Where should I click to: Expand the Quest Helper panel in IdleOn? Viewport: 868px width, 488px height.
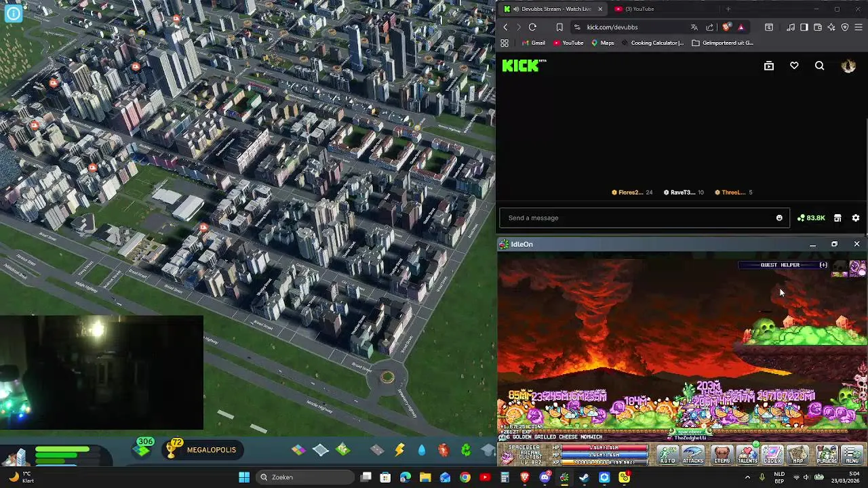click(823, 265)
